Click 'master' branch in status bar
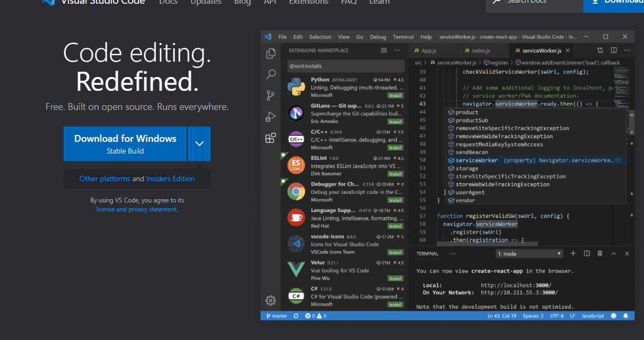The height and width of the screenshot is (340, 644). pyautogui.click(x=276, y=316)
